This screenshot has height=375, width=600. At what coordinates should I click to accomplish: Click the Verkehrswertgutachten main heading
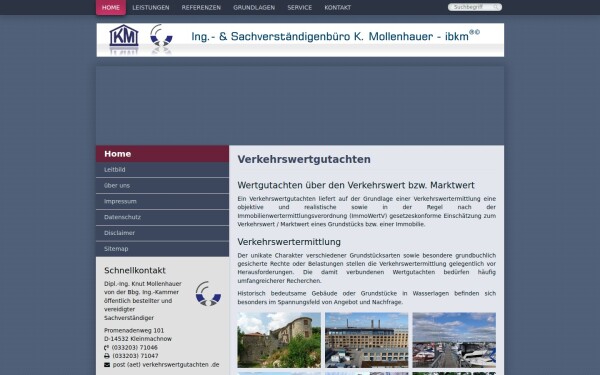304,159
